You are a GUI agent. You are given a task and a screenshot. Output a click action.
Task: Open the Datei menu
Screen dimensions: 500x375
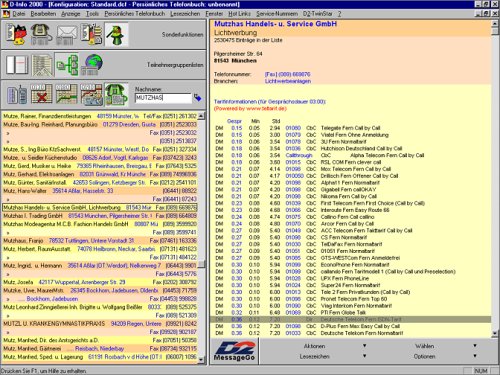tap(19, 14)
